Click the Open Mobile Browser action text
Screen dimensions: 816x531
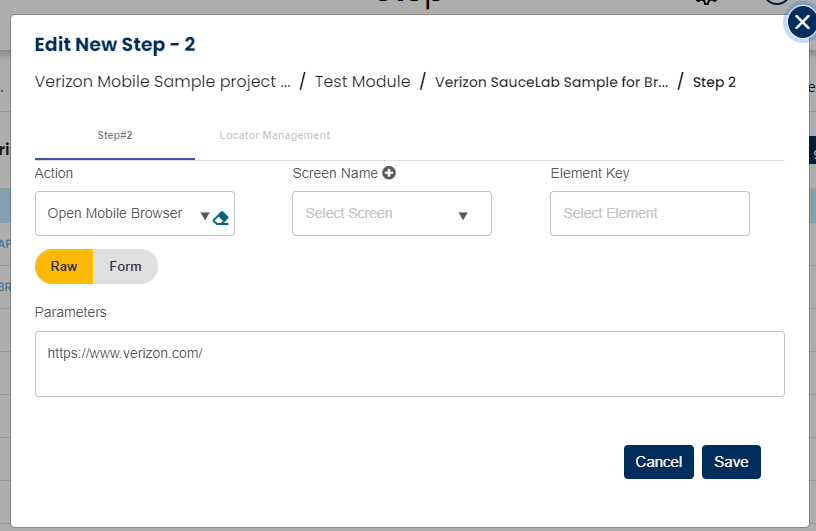(x=115, y=213)
